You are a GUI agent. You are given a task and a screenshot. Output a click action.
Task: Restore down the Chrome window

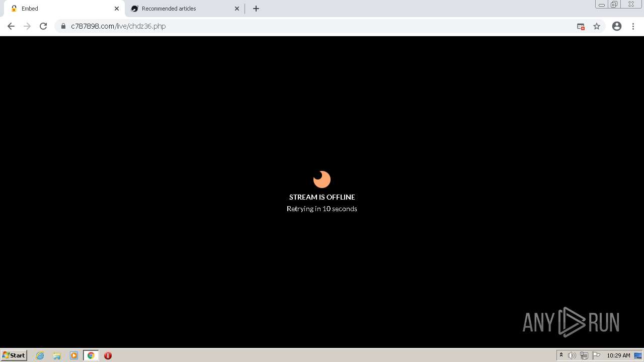[614, 5]
